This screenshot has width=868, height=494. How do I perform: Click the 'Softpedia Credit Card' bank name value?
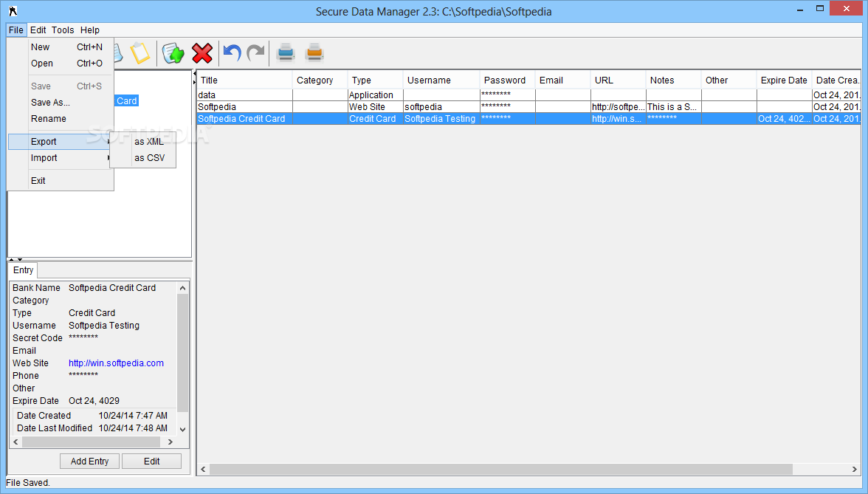pos(112,288)
